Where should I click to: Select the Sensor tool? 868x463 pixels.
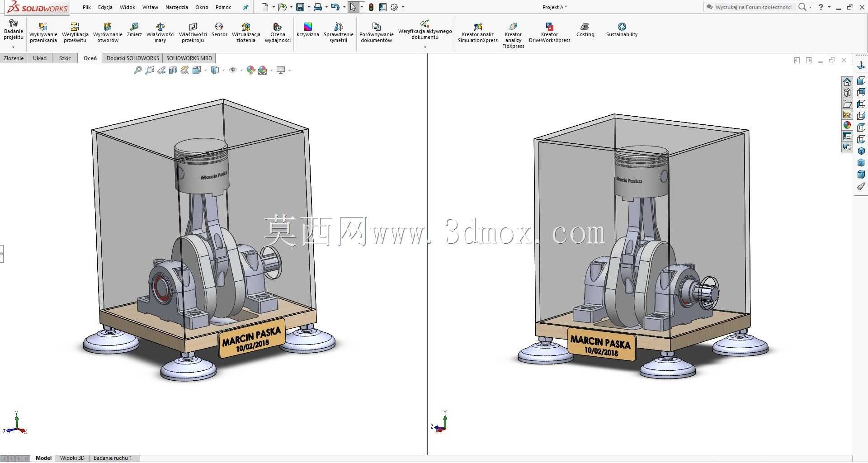219,30
